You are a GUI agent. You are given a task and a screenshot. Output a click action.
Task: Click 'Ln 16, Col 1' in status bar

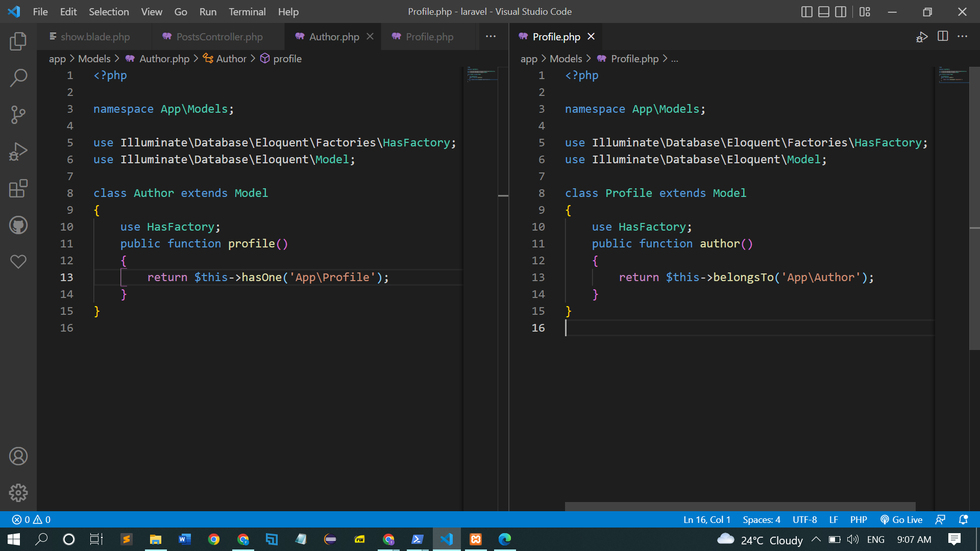(x=707, y=519)
